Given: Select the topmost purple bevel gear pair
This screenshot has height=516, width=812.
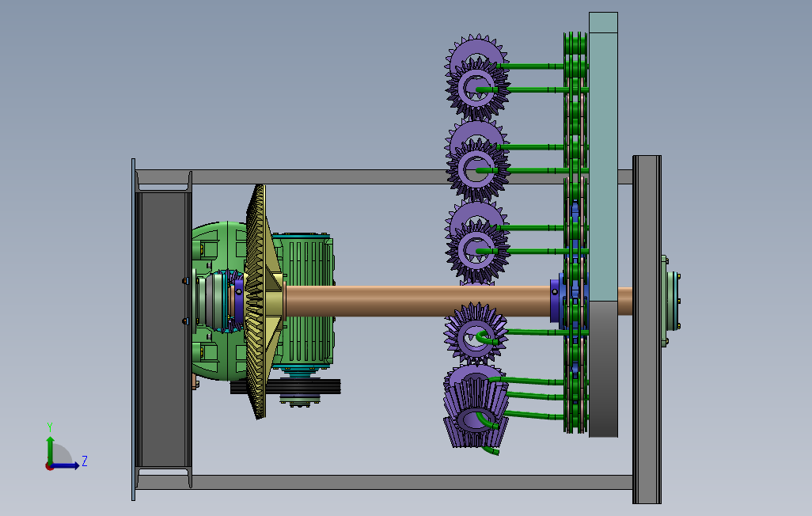Looking at the screenshot, I should point(477,77).
